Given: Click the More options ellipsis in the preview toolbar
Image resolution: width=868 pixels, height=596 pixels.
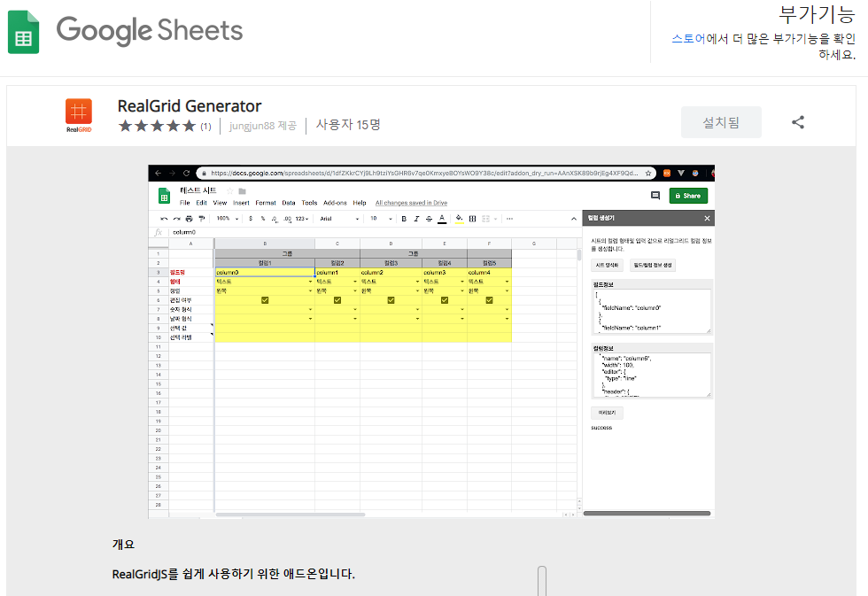Looking at the screenshot, I should click(x=509, y=219).
